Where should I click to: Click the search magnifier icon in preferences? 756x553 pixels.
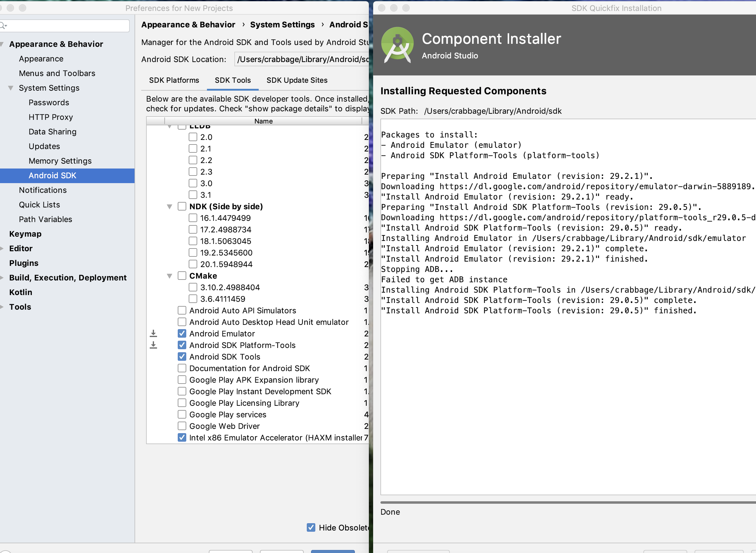pos(3,26)
